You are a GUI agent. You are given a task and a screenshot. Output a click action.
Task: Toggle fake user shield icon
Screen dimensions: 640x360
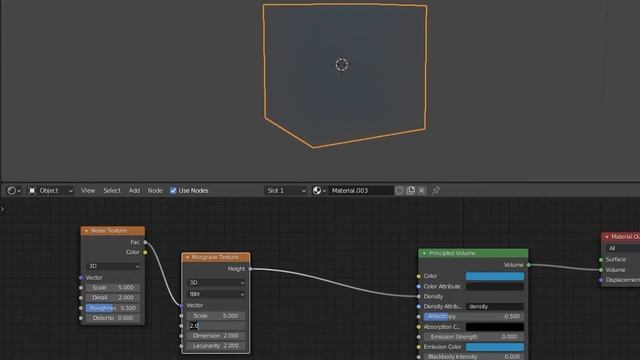tap(399, 191)
